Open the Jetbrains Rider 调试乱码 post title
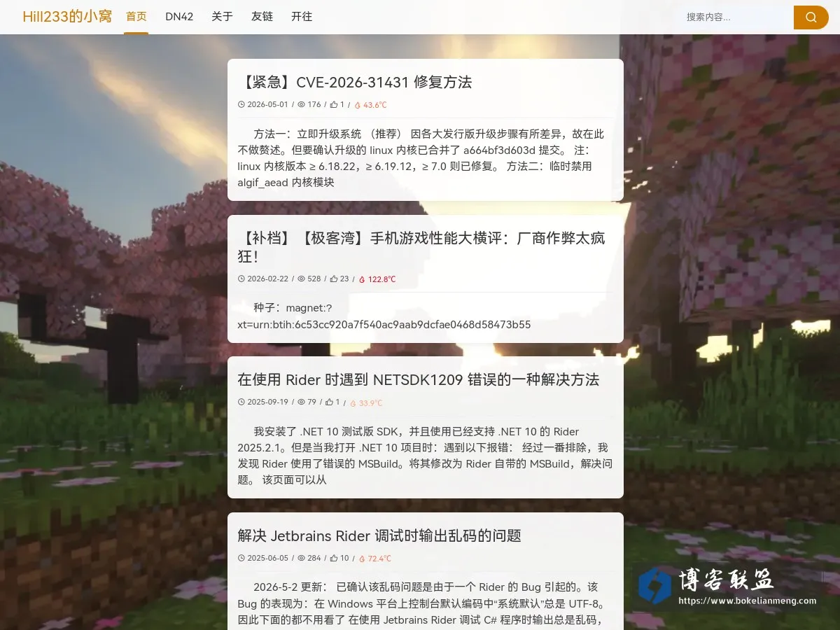The height and width of the screenshot is (630, 840). point(379,536)
